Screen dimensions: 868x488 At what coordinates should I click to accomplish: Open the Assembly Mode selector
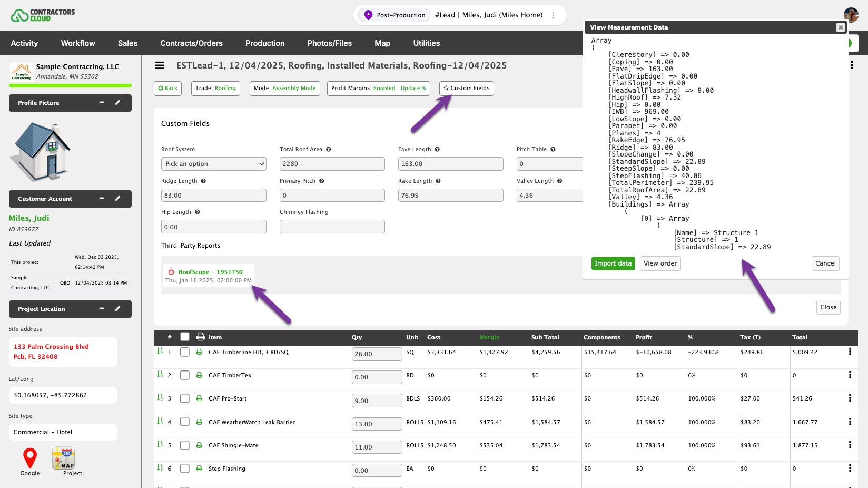[284, 89]
